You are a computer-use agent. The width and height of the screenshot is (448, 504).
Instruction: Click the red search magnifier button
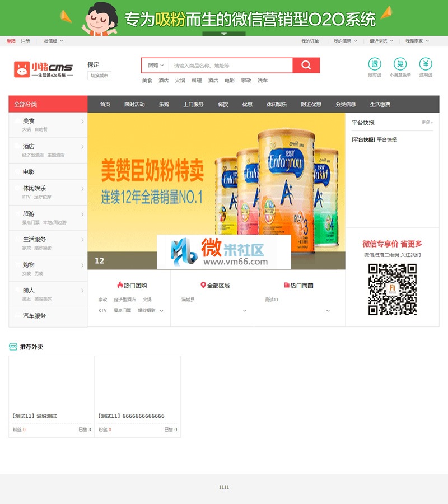(x=306, y=66)
